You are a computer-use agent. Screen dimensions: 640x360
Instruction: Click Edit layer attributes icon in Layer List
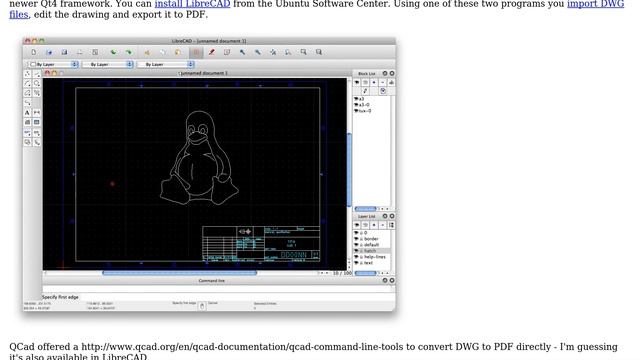coord(391,225)
